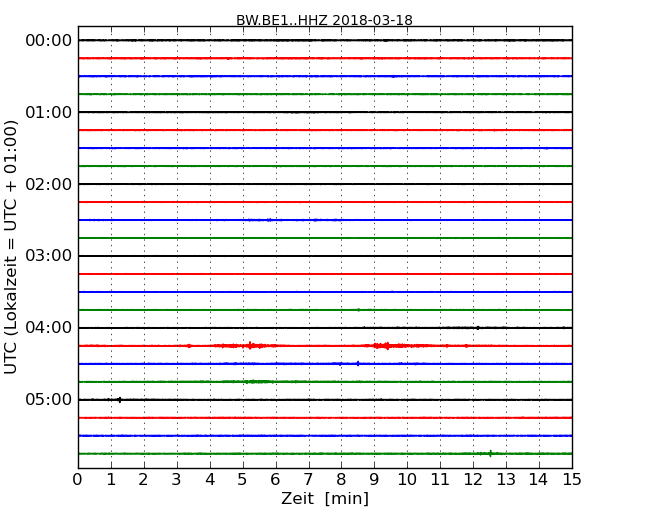The height and width of the screenshot is (520, 650).
Task: Select the 01:00 y-axis time label
Action: [x=49, y=112]
